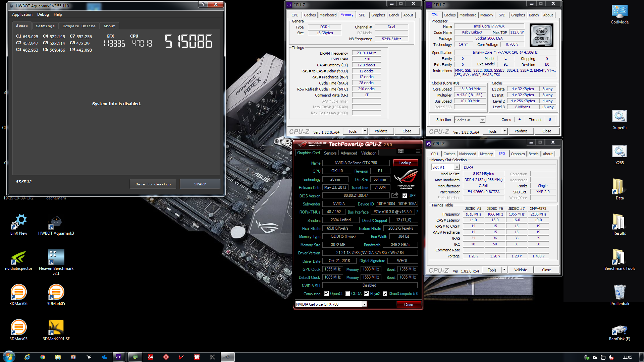The image size is (644, 362).
Task: Toggle the OpenCL checkbox in GPU-Z
Action: (326, 294)
